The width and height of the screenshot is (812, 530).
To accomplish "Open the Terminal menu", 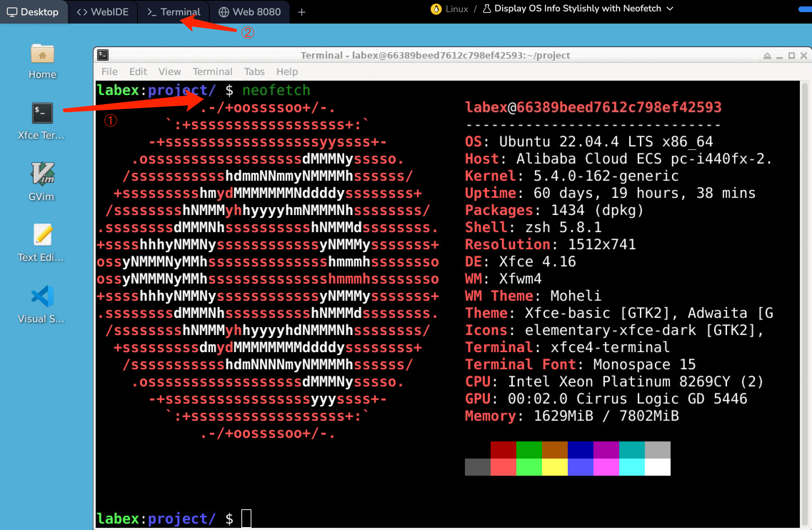I will [x=212, y=71].
